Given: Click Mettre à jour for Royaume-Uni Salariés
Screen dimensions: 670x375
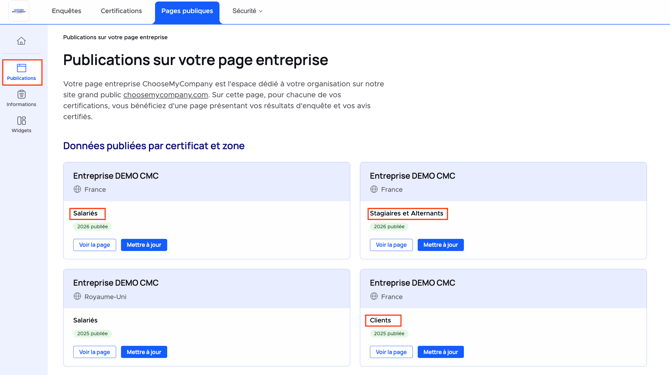Looking at the screenshot, I should click(144, 352).
